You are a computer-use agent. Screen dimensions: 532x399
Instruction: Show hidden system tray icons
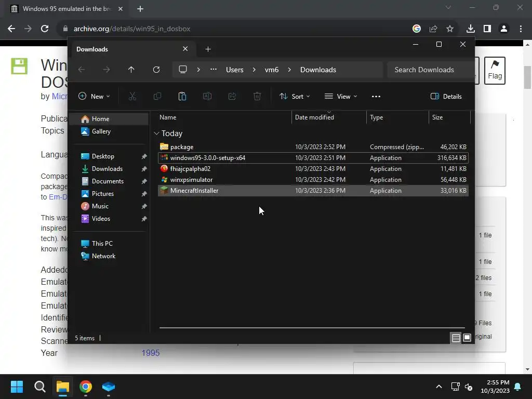tap(438, 387)
